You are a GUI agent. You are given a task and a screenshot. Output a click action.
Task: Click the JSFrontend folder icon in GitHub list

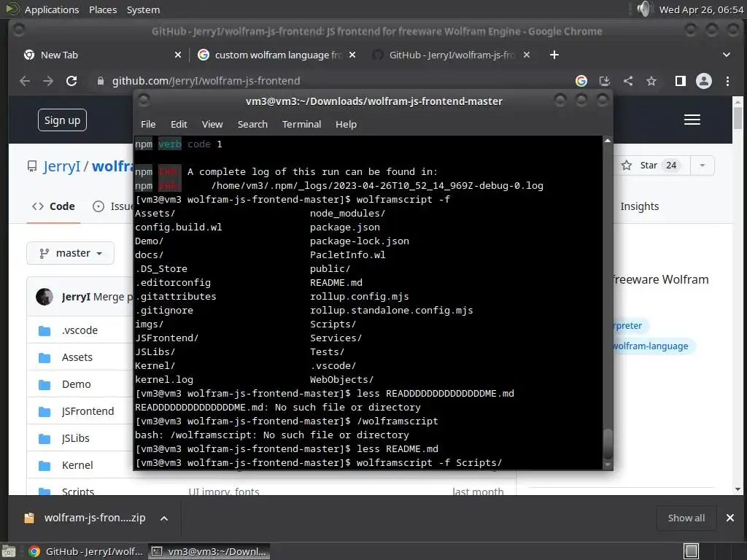point(44,411)
